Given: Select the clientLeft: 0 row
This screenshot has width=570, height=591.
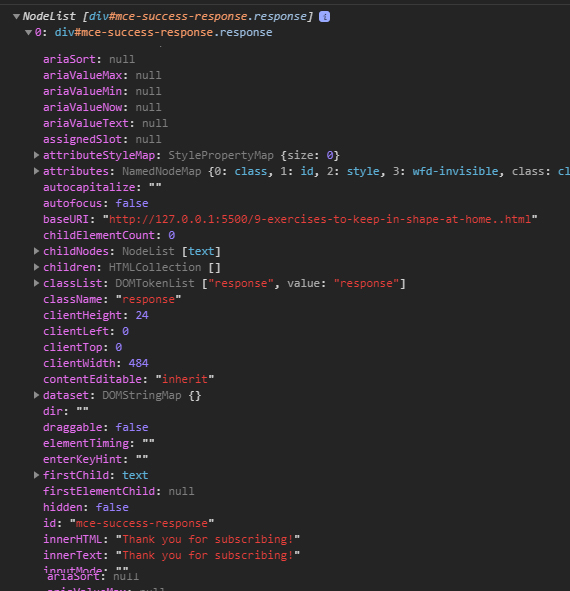Looking at the screenshot, I should (86, 331).
